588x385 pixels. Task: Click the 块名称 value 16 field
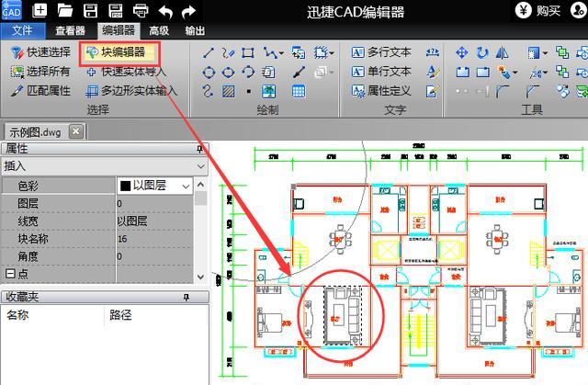[x=155, y=239]
